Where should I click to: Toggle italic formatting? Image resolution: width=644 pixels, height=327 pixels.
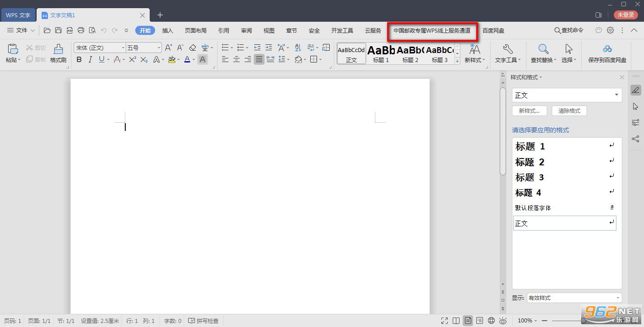[x=90, y=59]
